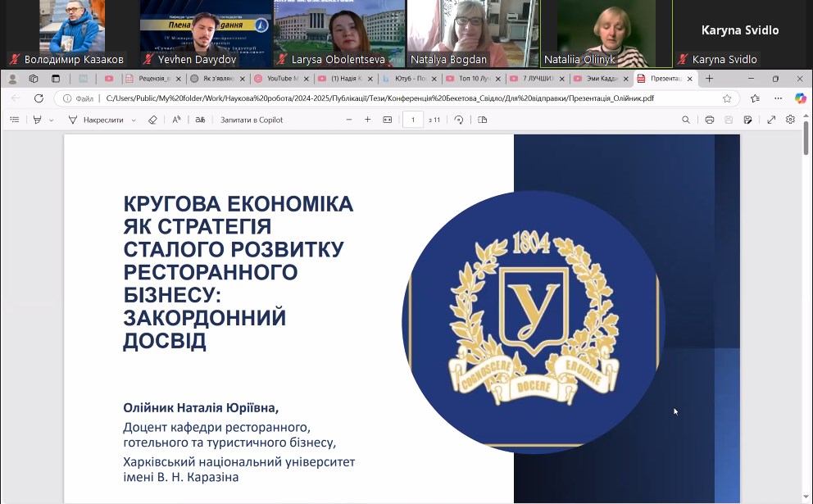Expand the highlight tool dropdown arrow
The image size is (813, 504).
(x=52, y=120)
